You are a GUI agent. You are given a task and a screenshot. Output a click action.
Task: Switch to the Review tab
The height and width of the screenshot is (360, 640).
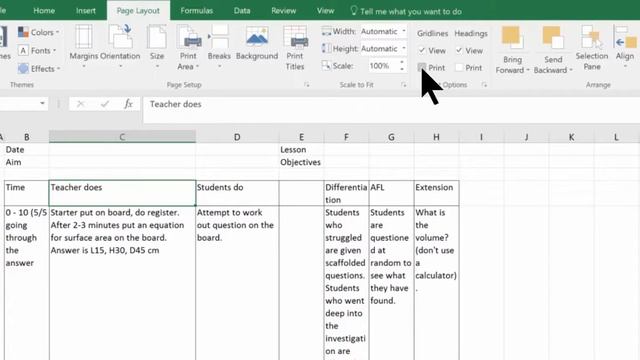coord(284,11)
